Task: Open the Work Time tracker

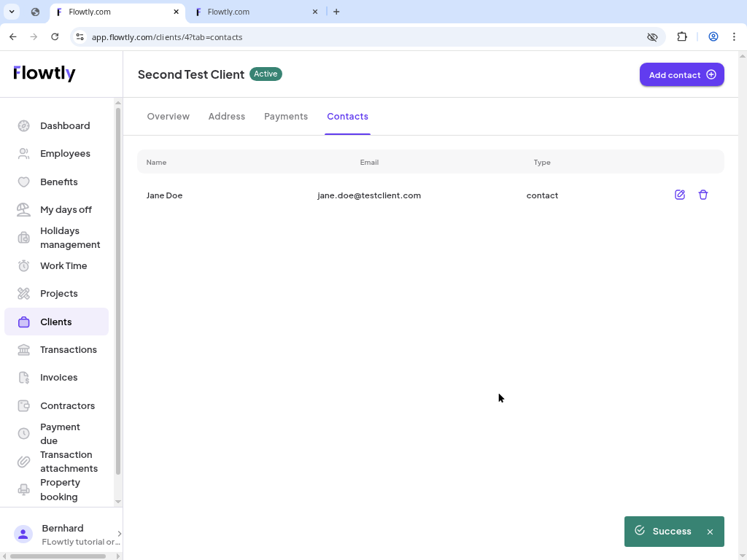Action: (65, 265)
